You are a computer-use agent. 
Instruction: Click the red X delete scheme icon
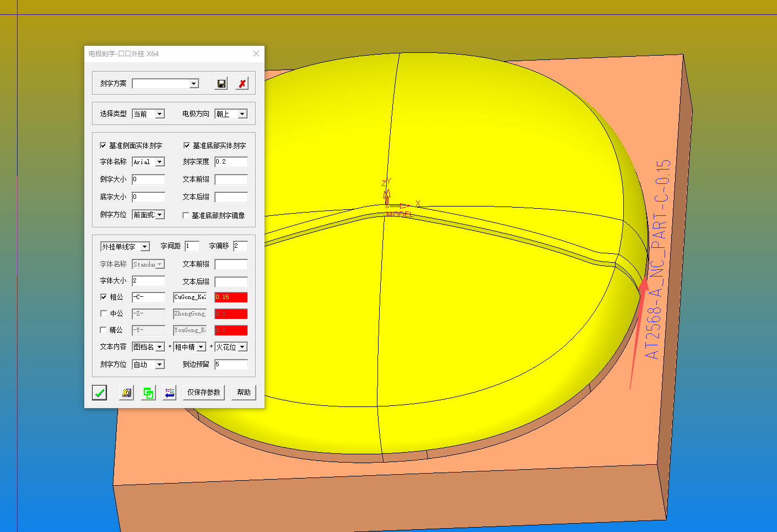click(242, 84)
